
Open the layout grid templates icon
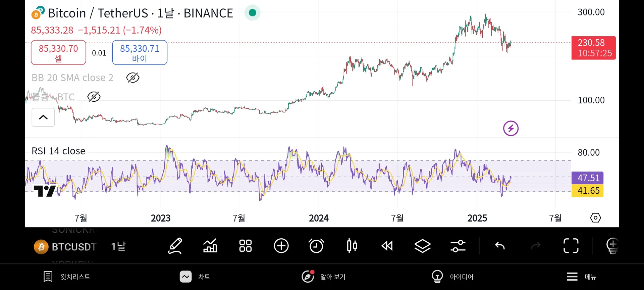(246, 246)
